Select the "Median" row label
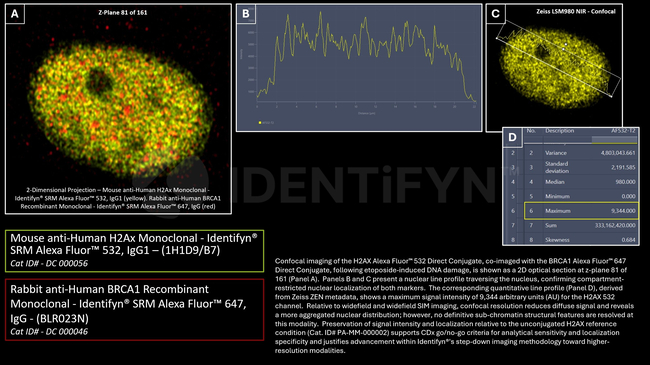The height and width of the screenshot is (365, 650). (x=555, y=182)
